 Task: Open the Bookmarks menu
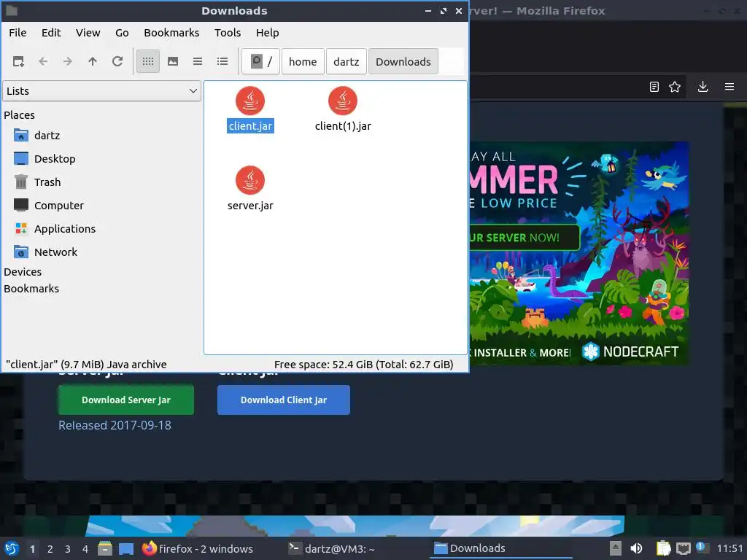click(171, 33)
